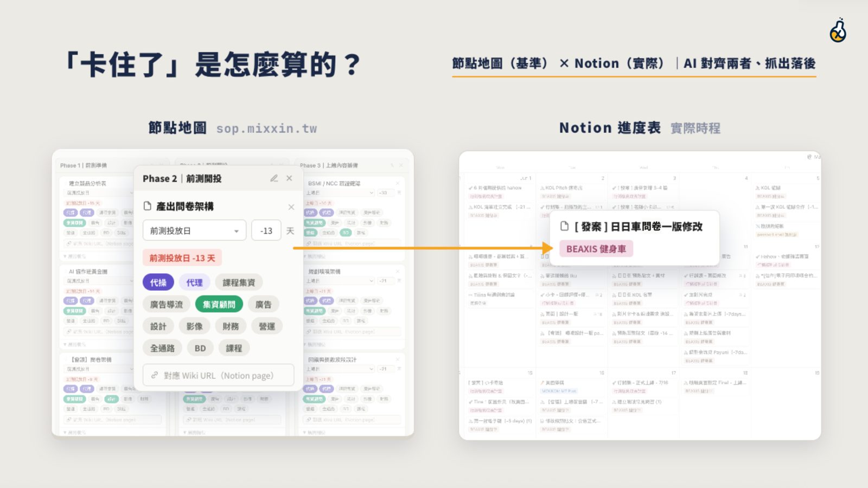Toggle the 課程 role chip
868x488 pixels.
tap(234, 348)
